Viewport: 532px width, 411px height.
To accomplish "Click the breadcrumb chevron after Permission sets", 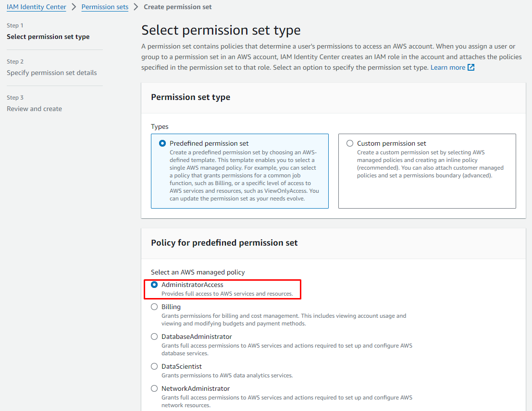I will click(136, 7).
